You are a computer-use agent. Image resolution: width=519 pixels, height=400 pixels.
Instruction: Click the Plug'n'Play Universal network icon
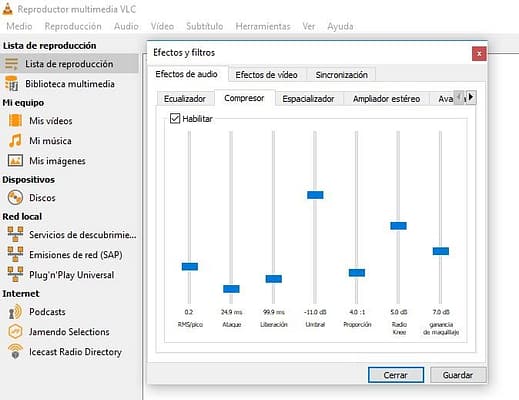[15, 274]
